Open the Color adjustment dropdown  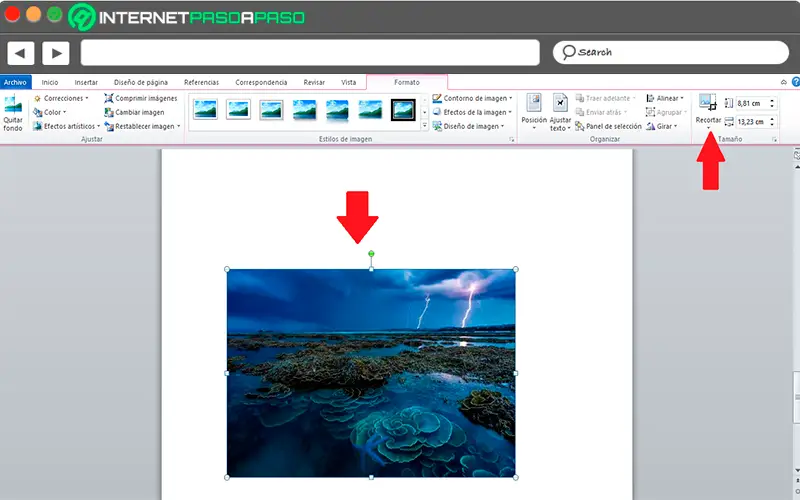pyautogui.click(x=50, y=112)
